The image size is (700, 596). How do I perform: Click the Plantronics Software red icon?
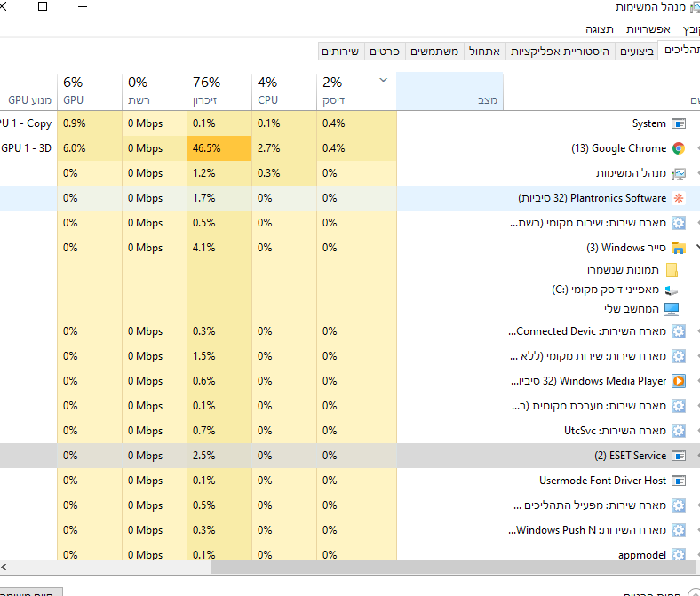679,198
